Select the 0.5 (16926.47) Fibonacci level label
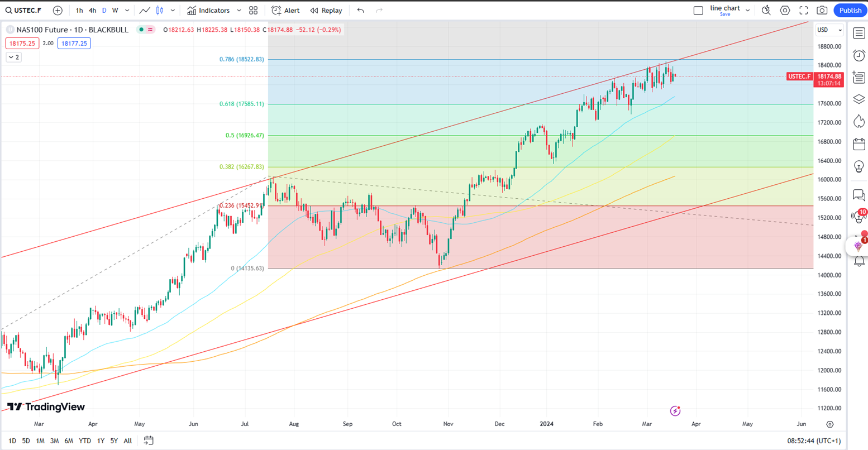 [245, 136]
